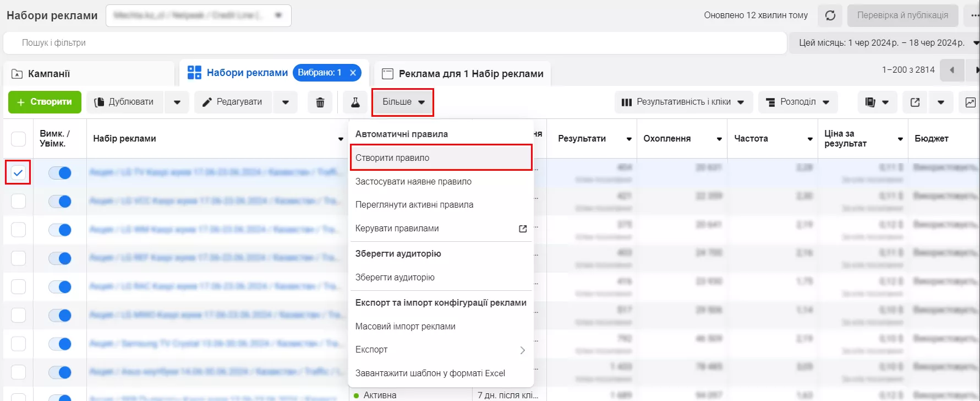Open the charts view icon
This screenshot has width=980, height=401.
coord(970,102)
